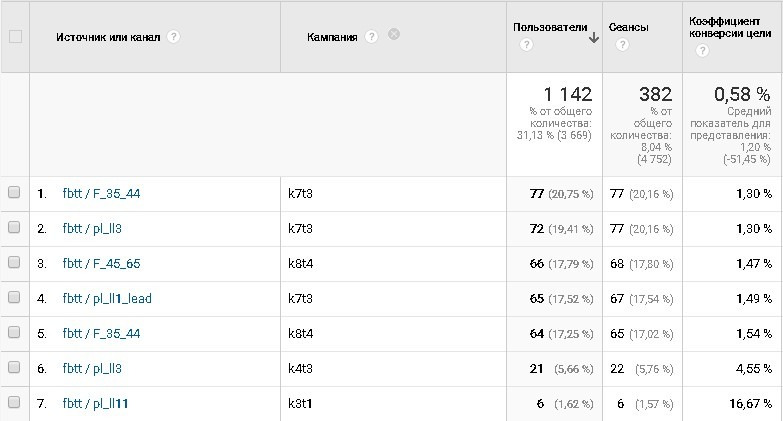Sort by Коэффициент конверсии цели column header
Viewport: 783px width, 421px height.
coord(728,27)
